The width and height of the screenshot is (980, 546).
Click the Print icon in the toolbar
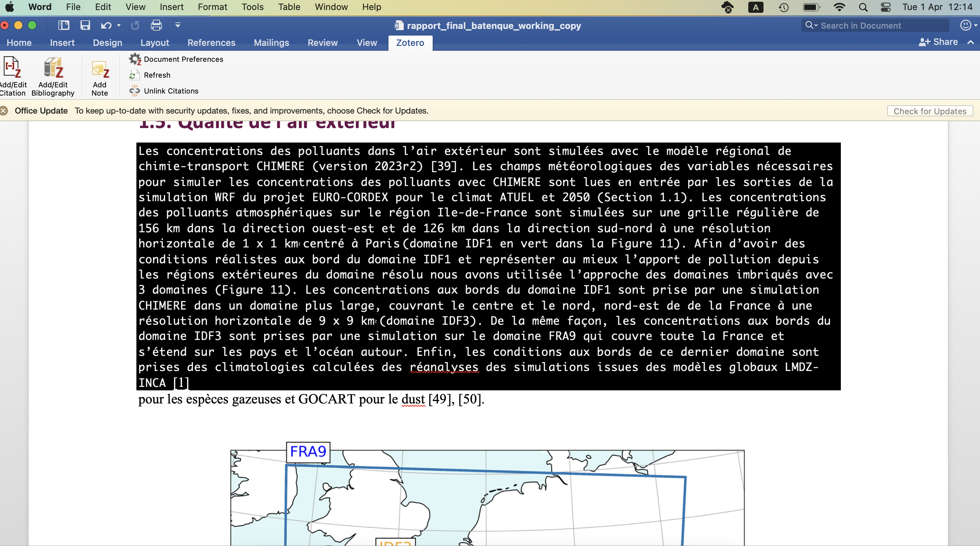tap(156, 26)
